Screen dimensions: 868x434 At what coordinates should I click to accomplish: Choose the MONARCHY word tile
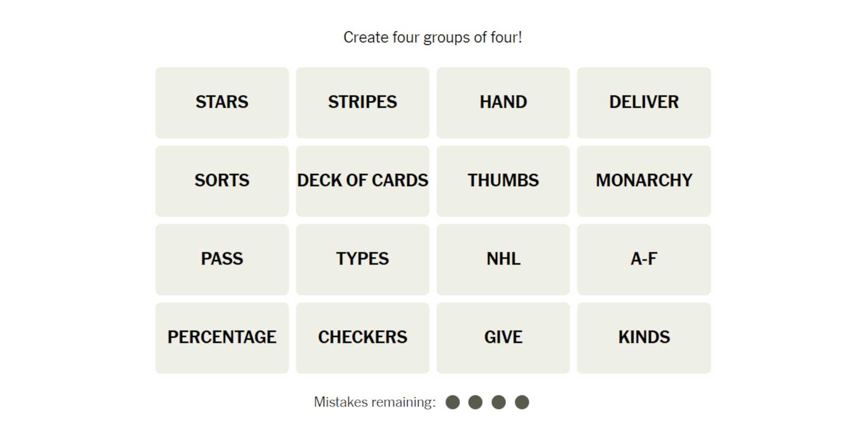(x=644, y=181)
